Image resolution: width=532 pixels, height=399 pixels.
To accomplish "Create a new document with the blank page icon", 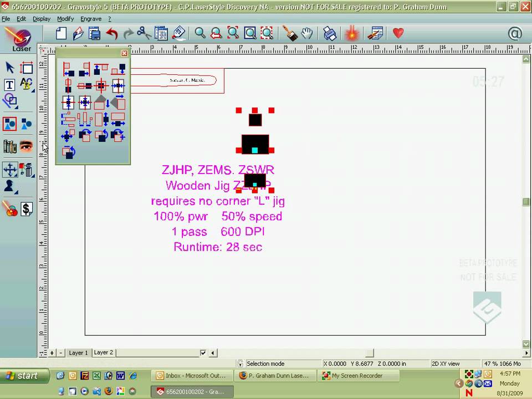I will [61, 33].
